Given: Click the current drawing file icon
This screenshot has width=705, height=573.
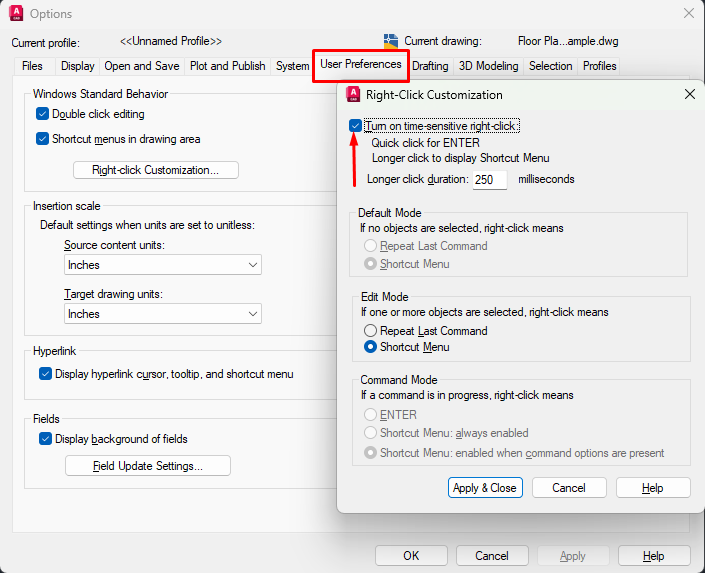Looking at the screenshot, I should pyautogui.click(x=391, y=41).
